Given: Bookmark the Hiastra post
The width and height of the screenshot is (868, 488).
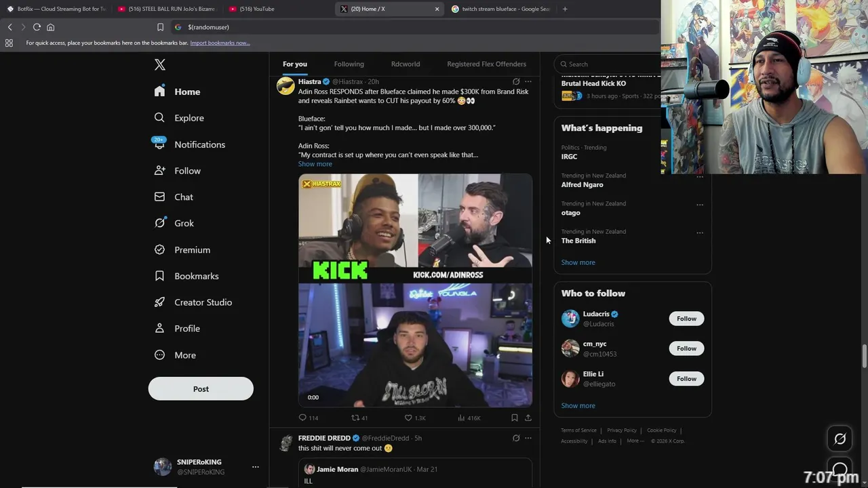Looking at the screenshot, I should 515,418.
